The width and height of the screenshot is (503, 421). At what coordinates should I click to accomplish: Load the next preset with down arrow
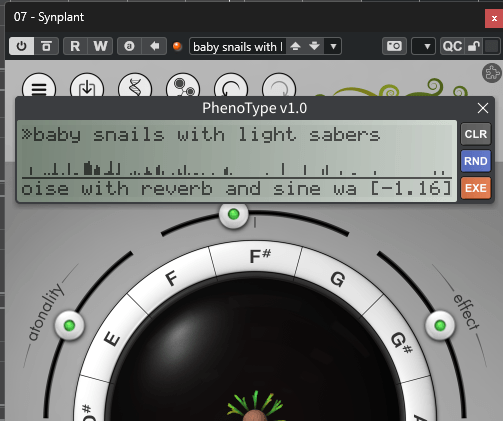[314, 46]
